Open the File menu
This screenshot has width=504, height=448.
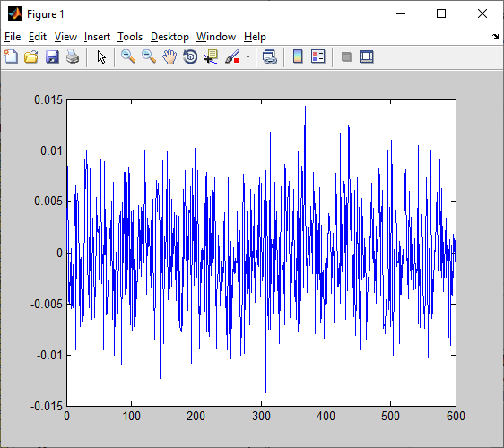[13, 37]
